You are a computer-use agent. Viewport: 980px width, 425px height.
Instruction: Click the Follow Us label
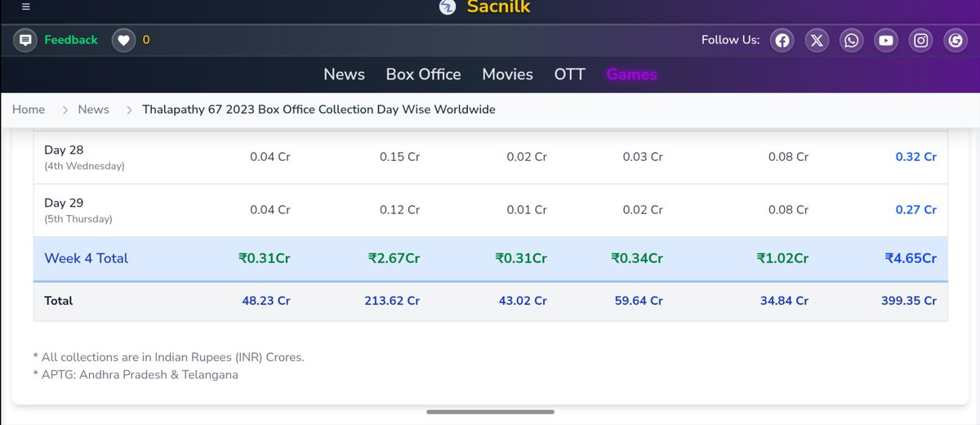730,40
